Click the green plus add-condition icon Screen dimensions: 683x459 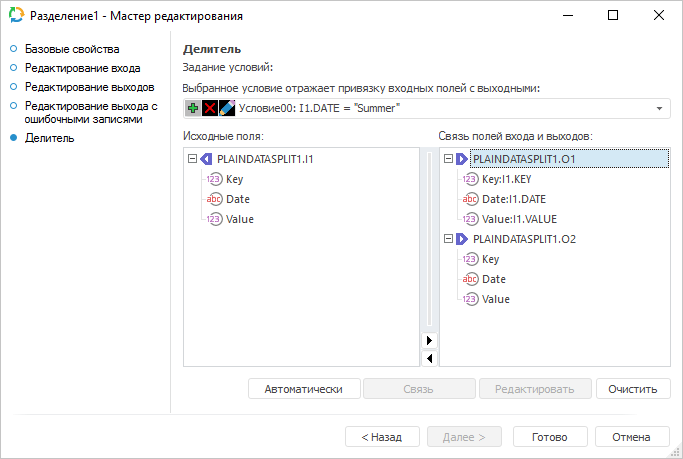193,108
